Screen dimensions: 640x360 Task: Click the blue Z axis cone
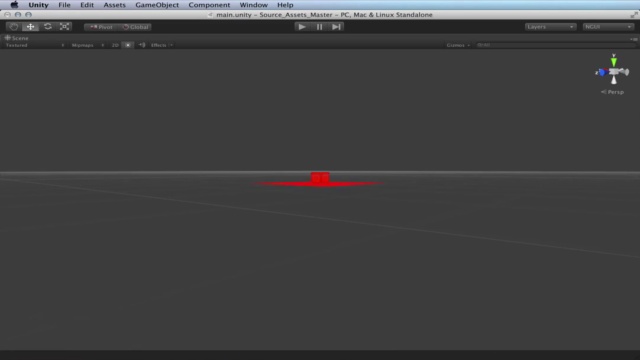(602, 73)
